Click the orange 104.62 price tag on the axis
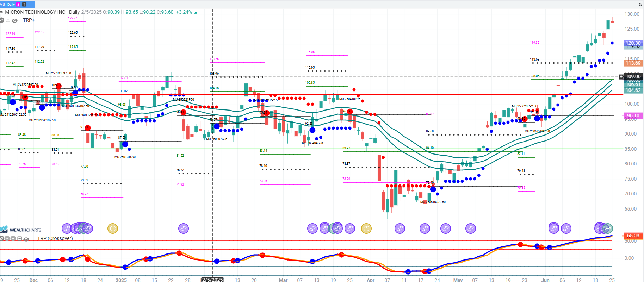 633,90
